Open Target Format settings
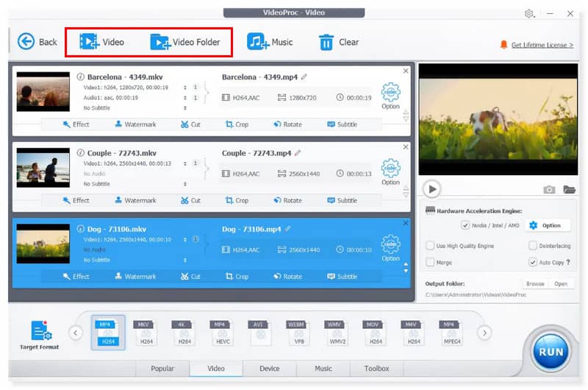 (x=40, y=335)
